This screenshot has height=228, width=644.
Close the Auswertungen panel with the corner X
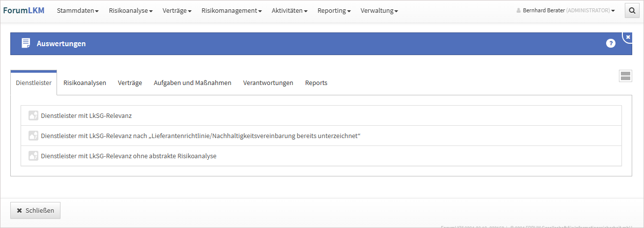(x=628, y=37)
